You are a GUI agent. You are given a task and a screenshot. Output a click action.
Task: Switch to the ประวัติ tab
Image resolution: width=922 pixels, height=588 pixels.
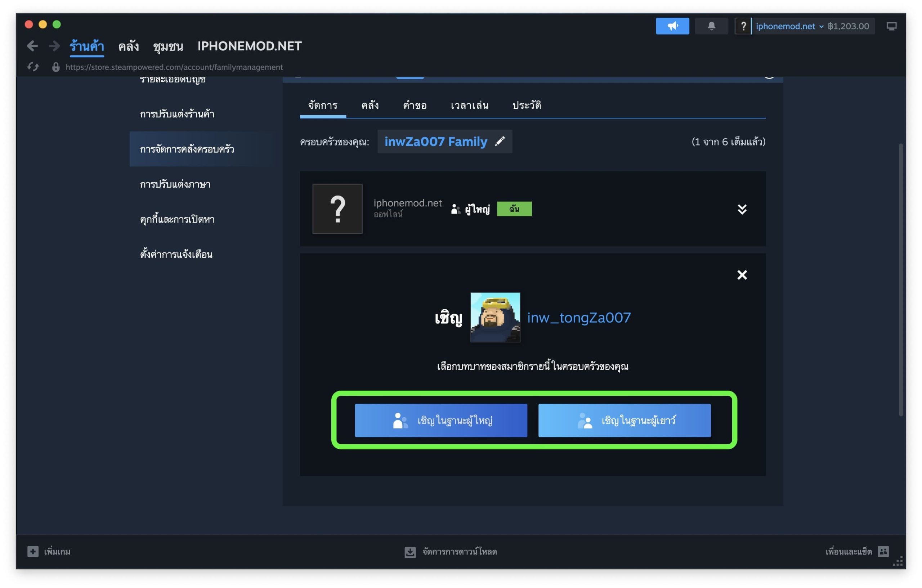(x=527, y=105)
